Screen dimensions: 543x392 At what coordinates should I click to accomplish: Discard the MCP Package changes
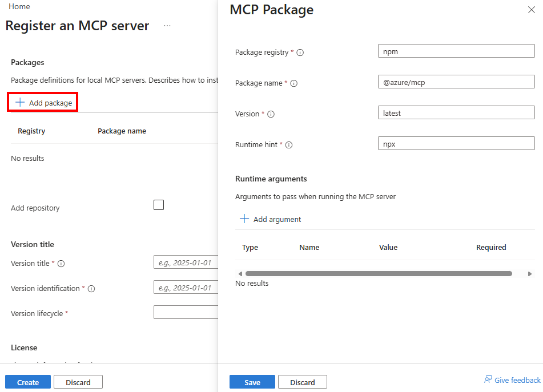(x=302, y=382)
